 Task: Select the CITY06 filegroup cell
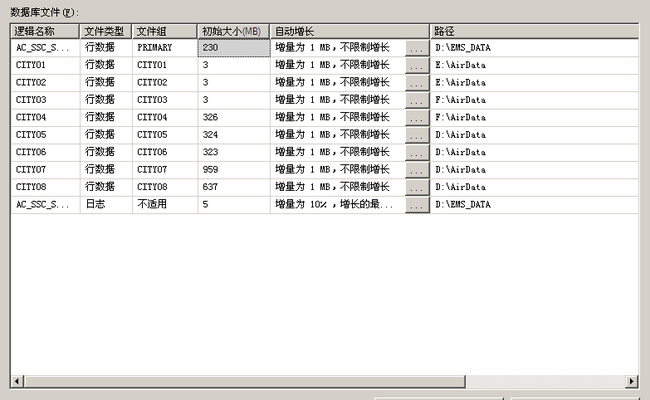pos(165,152)
